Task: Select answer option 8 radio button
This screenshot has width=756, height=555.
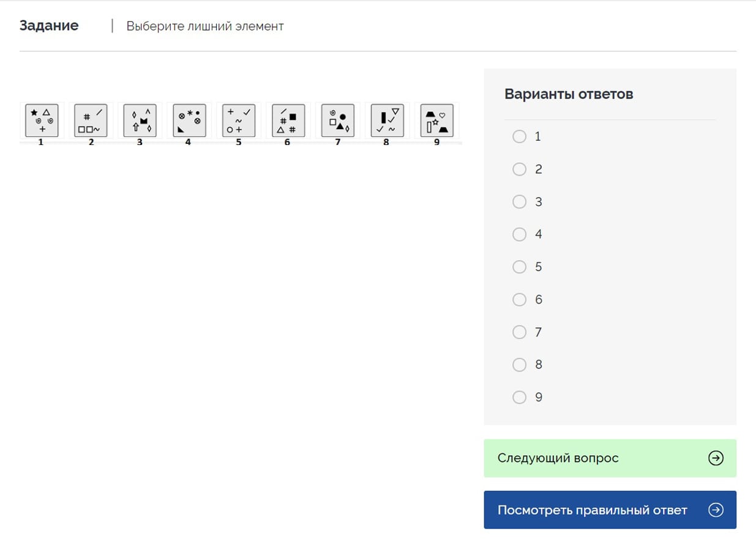Action: (519, 365)
